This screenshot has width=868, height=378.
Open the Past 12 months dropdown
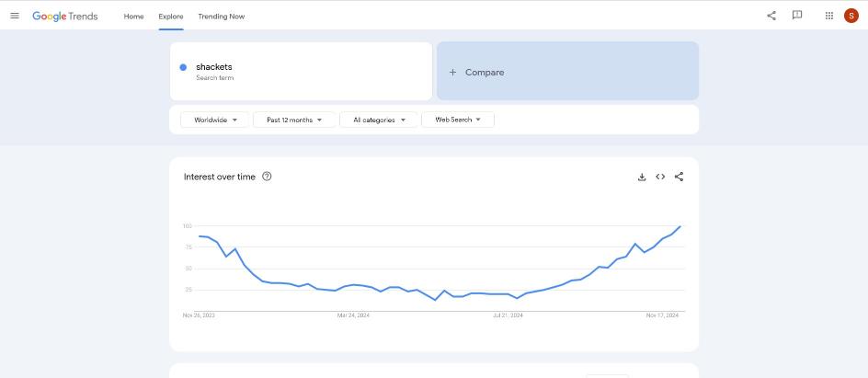294,120
